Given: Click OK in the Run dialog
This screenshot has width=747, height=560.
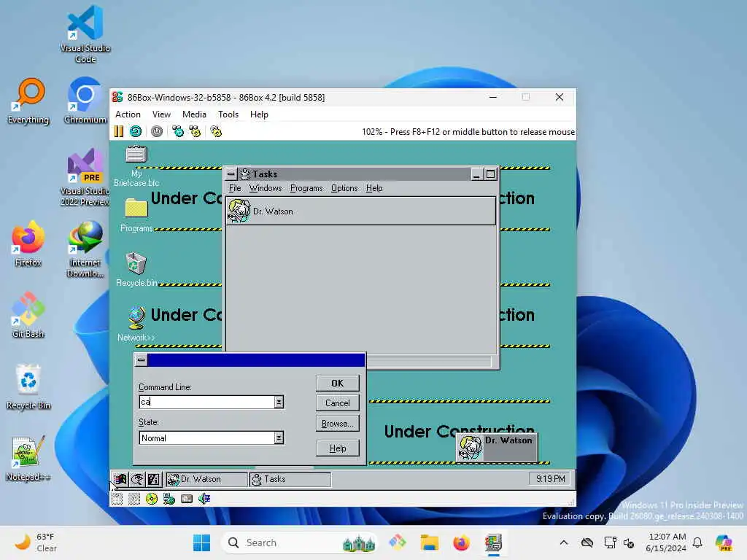Looking at the screenshot, I should 337,384.
